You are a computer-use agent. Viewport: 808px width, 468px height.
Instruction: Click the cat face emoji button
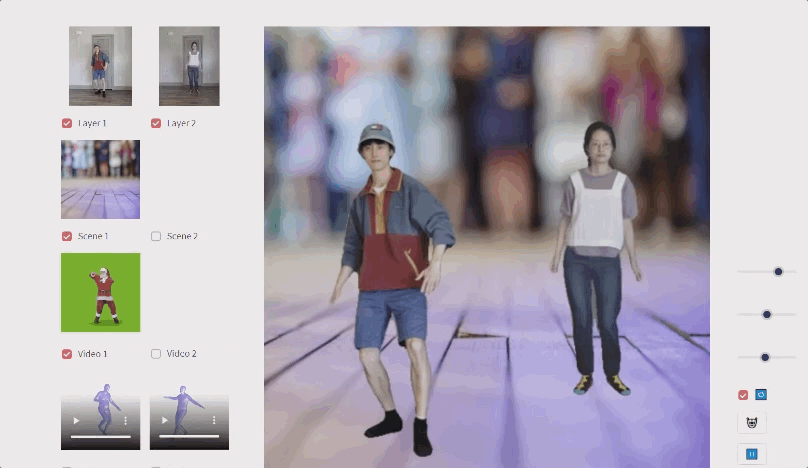[x=752, y=423]
